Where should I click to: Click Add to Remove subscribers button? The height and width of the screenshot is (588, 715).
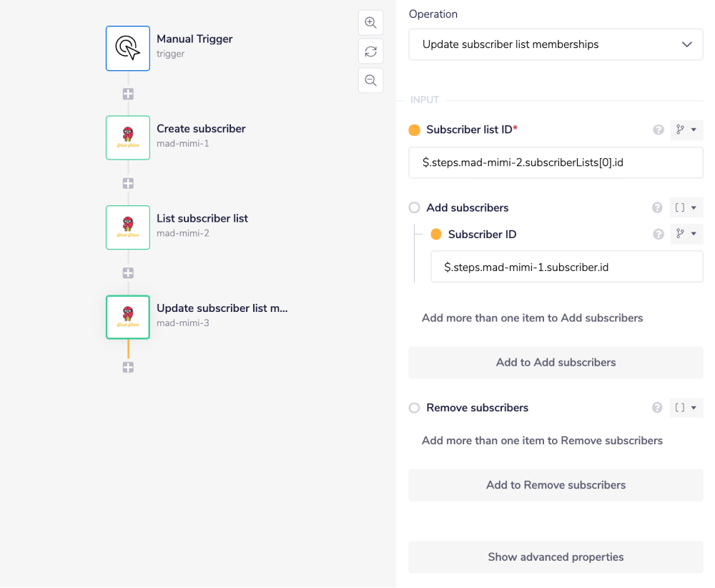(556, 485)
